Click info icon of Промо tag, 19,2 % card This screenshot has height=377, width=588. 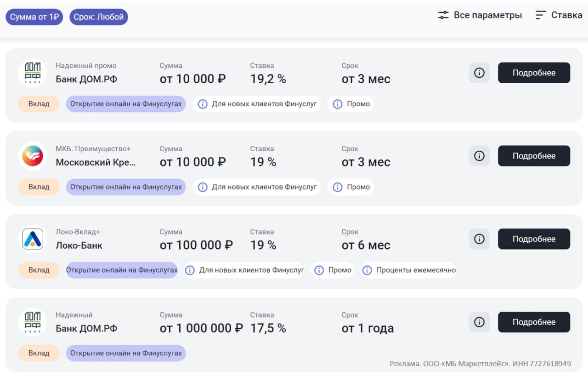click(338, 104)
